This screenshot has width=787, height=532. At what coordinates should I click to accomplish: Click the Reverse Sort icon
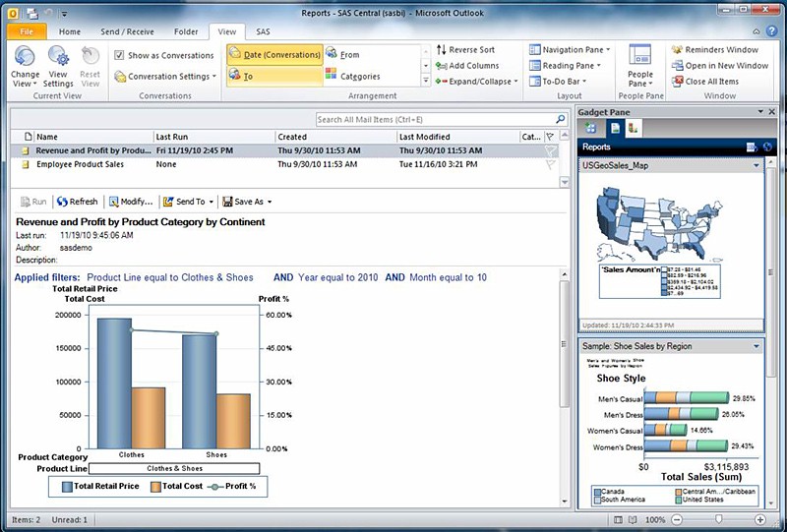(x=441, y=50)
